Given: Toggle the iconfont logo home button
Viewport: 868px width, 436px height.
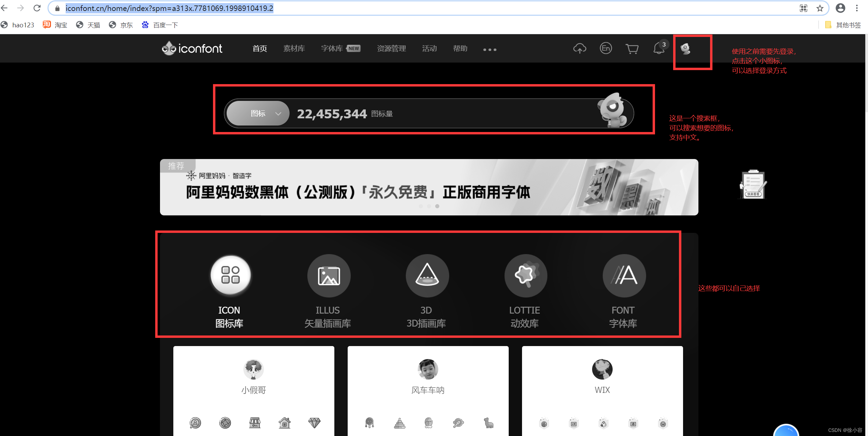Looking at the screenshot, I should pos(191,48).
